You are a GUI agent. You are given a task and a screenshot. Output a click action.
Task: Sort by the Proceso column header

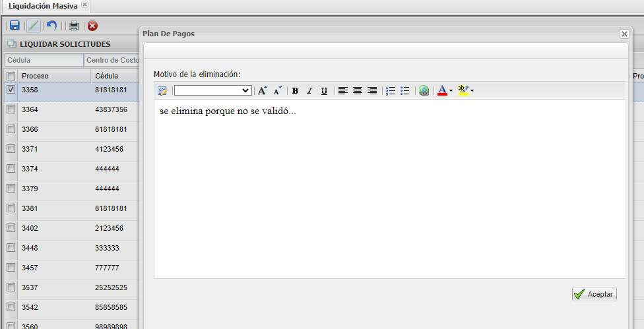coord(54,76)
